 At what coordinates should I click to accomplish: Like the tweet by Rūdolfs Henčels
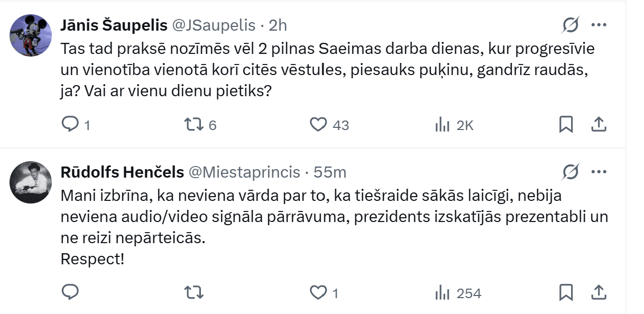coord(318,292)
